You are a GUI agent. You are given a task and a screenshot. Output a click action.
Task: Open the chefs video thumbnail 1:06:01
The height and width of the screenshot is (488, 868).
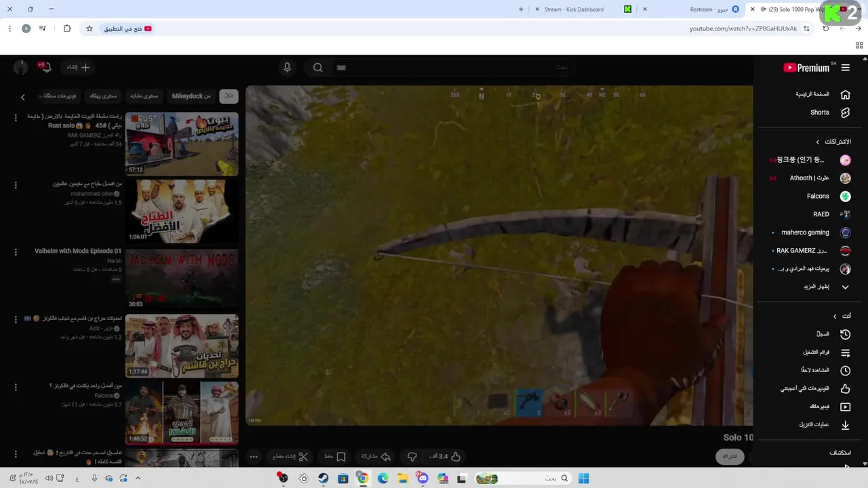pyautogui.click(x=182, y=211)
